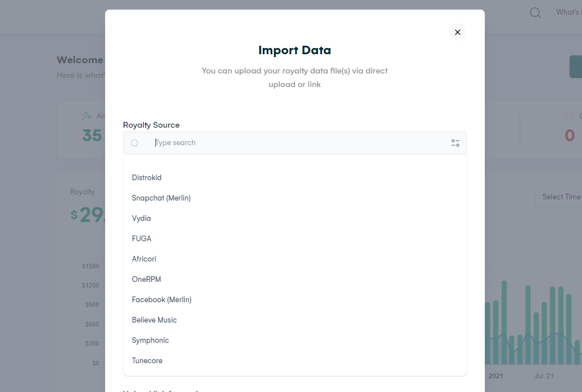Click the teal button at dashboard top right
This screenshot has height=392, width=582.
[x=576, y=67]
